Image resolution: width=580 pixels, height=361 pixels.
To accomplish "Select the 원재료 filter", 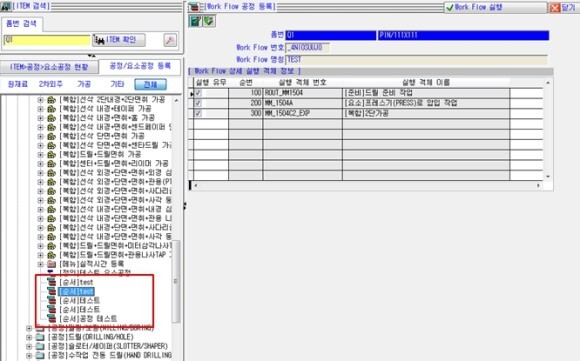I will (x=17, y=84).
